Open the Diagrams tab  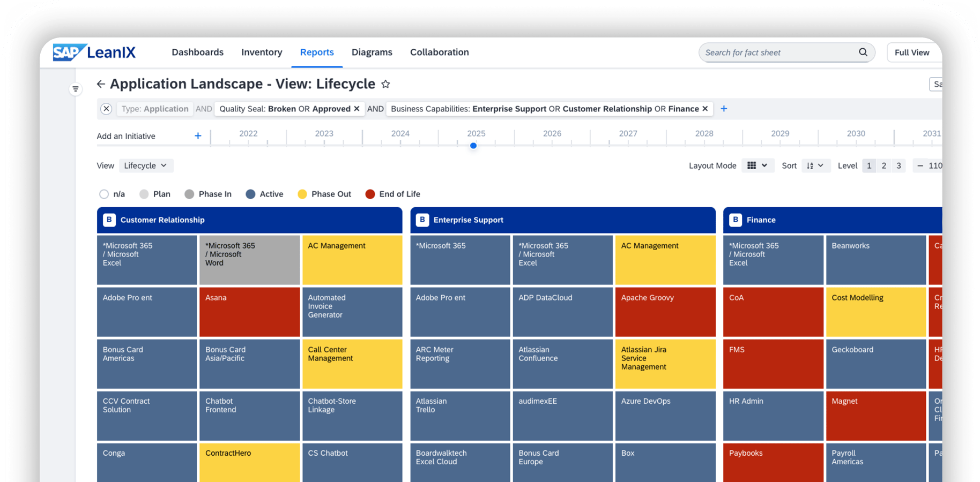pyautogui.click(x=372, y=52)
